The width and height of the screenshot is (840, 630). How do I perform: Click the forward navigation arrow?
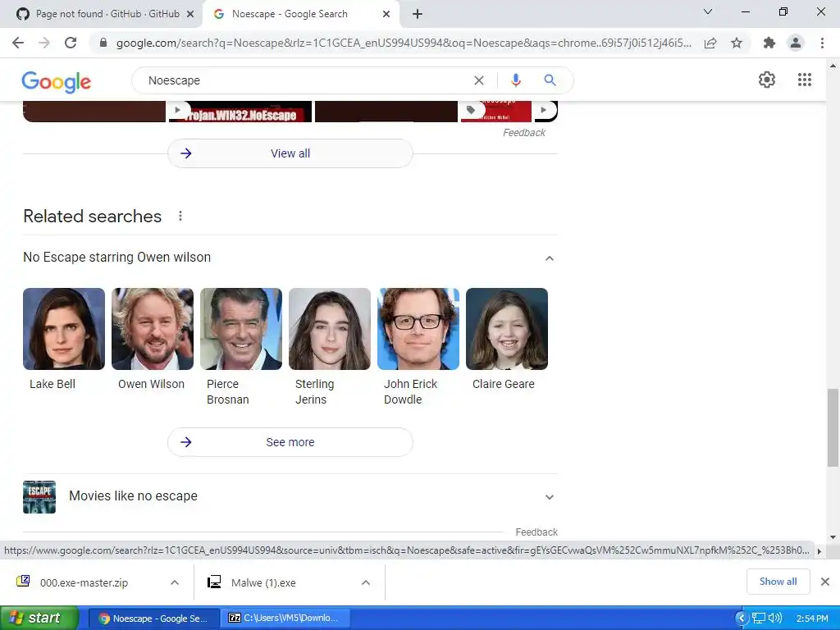click(x=44, y=43)
